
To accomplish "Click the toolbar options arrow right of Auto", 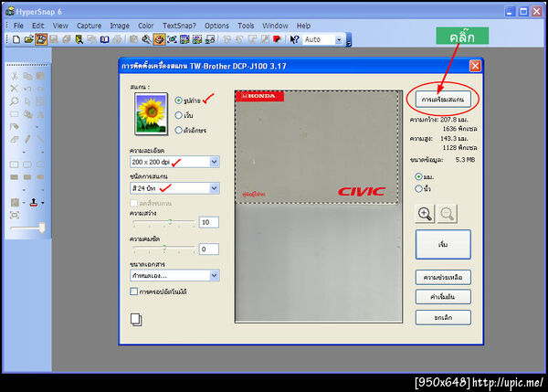I will pyautogui.click(x=349, y=40).
